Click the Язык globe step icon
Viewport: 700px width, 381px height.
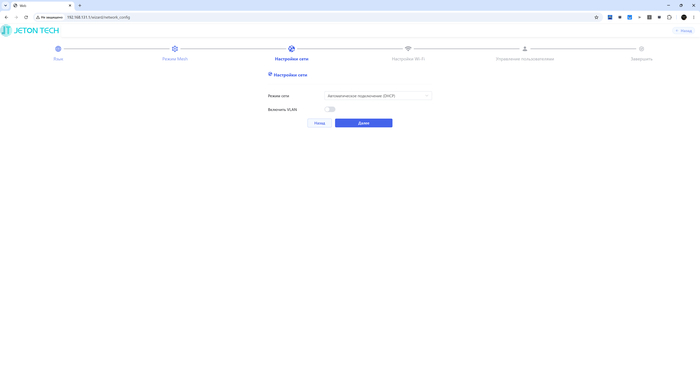58,49
